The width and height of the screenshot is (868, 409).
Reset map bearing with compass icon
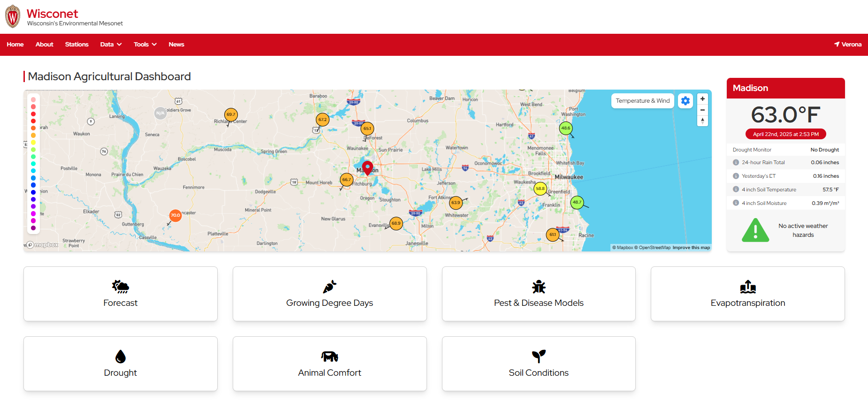click(702, 121)
